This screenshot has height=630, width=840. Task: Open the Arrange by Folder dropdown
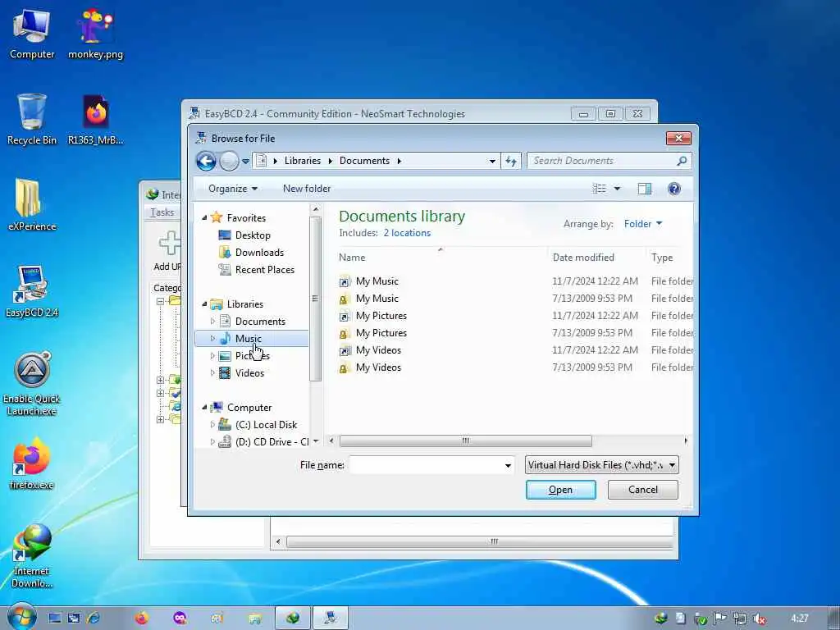pyautogui.click(x=643, y=224)
